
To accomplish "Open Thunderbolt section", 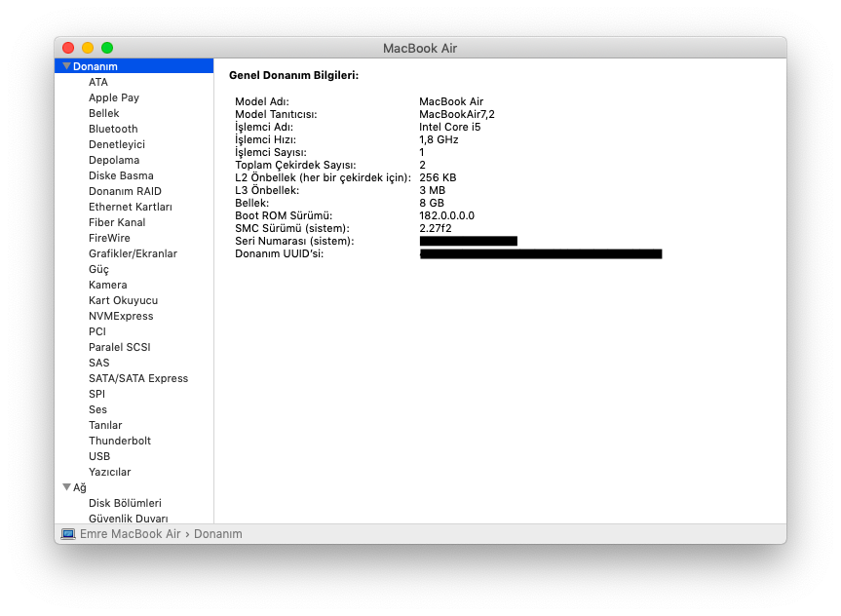I will pyautogui.click(x=120, y=441).
